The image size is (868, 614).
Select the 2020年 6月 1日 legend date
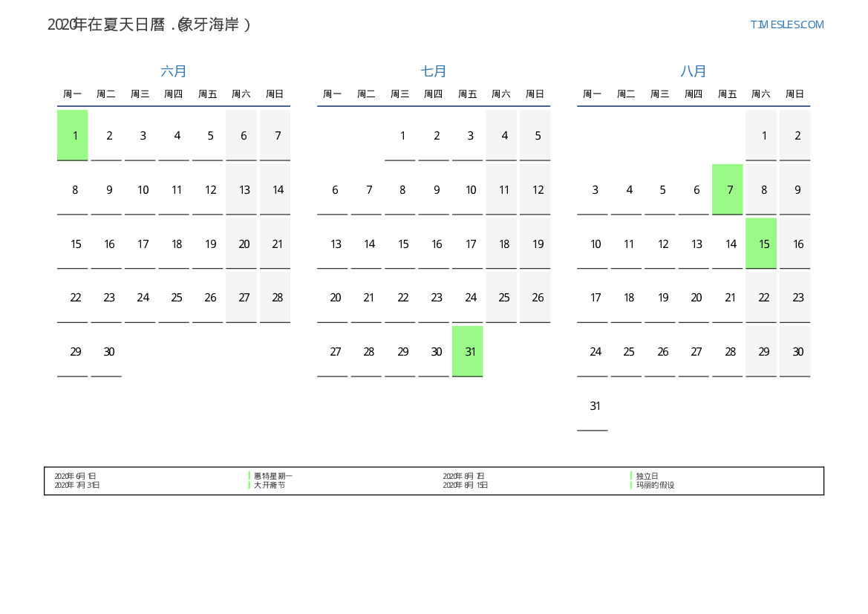[75, 476]
